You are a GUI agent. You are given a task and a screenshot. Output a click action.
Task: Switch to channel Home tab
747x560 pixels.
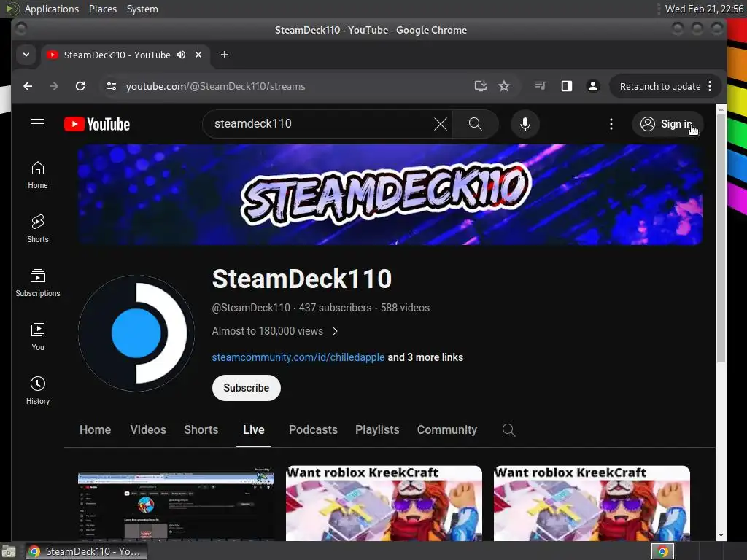(96, 430)
